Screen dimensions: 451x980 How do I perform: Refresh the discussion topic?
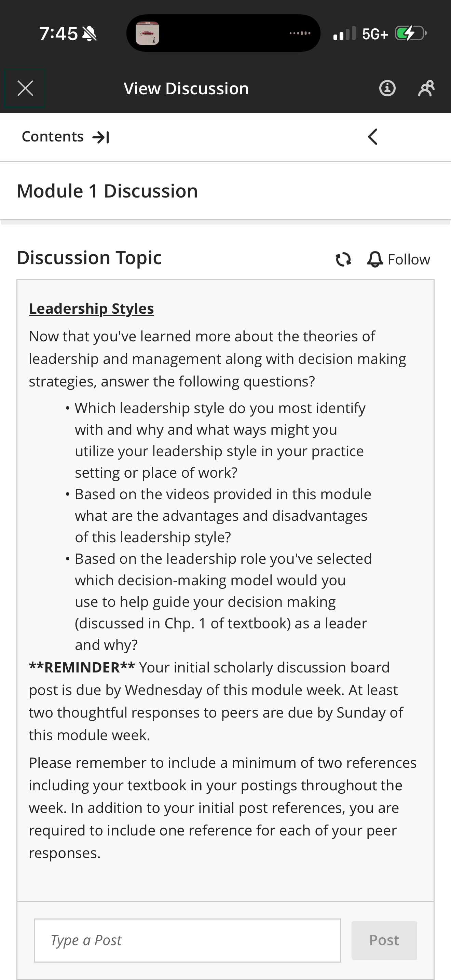pyautogui.click(x=343, y=259)
